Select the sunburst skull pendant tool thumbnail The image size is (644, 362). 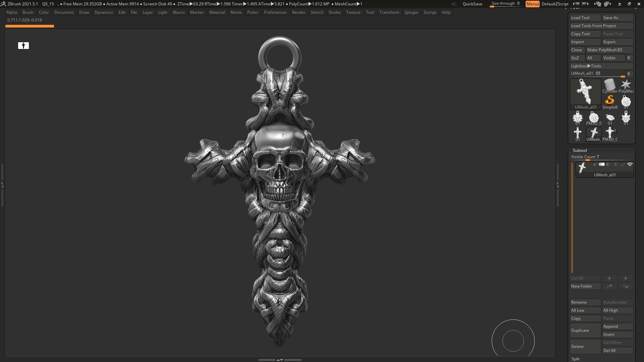point(578,118)
